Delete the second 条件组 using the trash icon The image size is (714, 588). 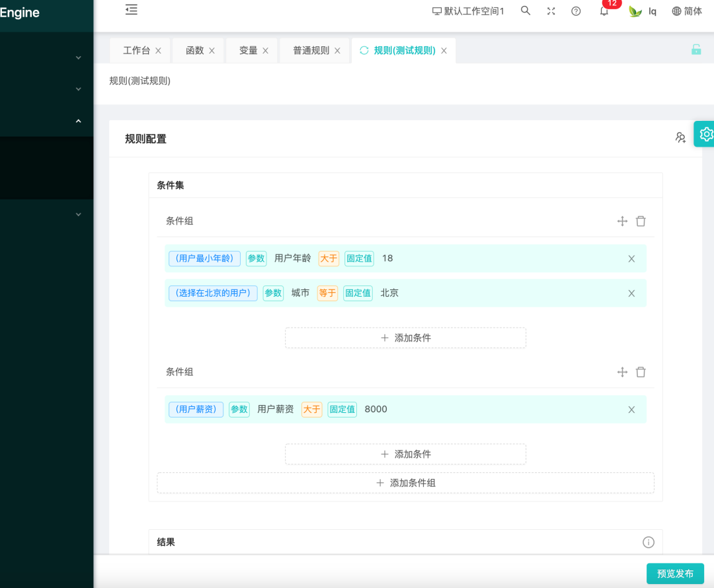tap(641, 372)
